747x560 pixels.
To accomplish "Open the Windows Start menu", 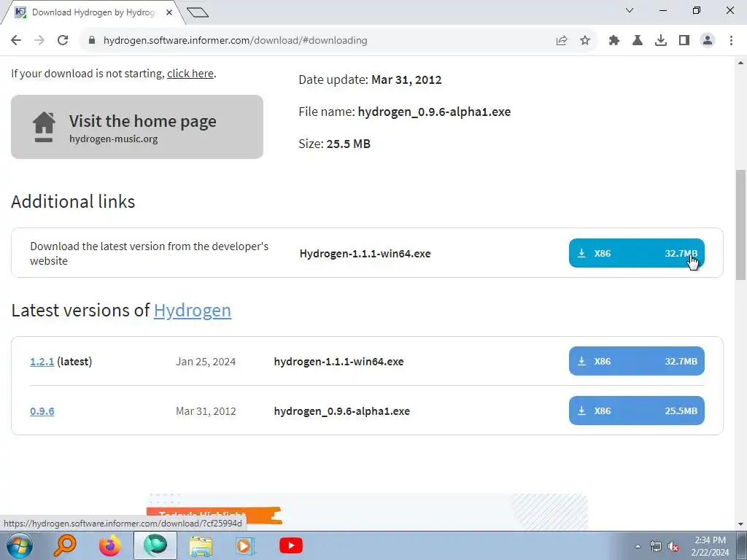I will tap(20, 545).
